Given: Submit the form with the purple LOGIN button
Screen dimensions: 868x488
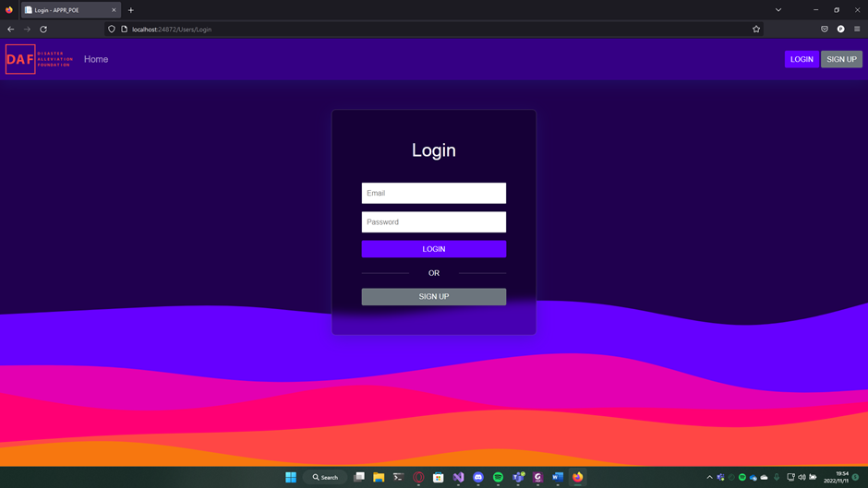Looking at the screenshot, I should [433, 249].
